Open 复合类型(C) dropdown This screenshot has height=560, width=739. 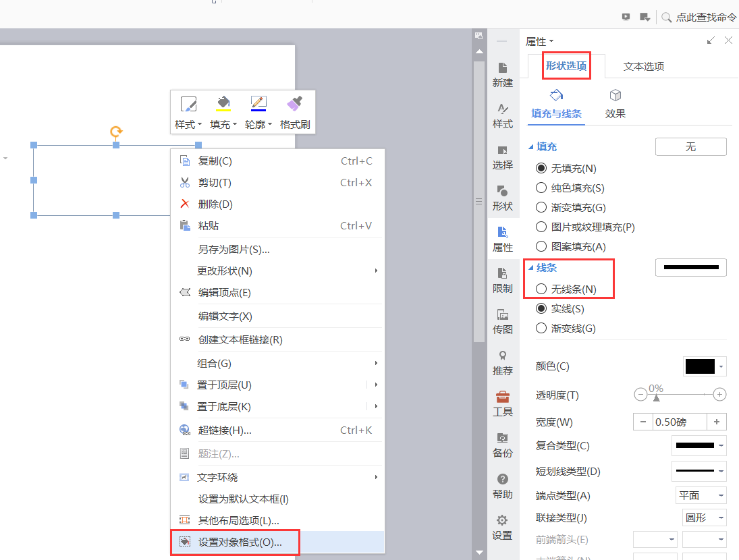699,445
